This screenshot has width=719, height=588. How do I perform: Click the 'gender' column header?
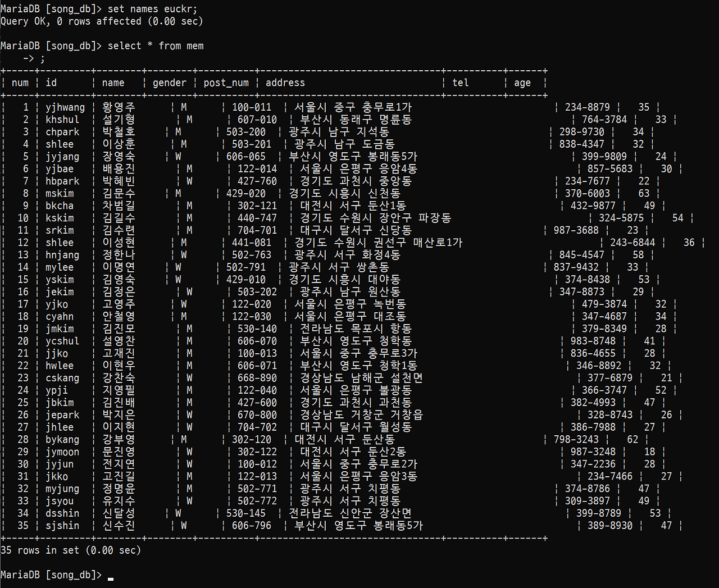[169, 83]
